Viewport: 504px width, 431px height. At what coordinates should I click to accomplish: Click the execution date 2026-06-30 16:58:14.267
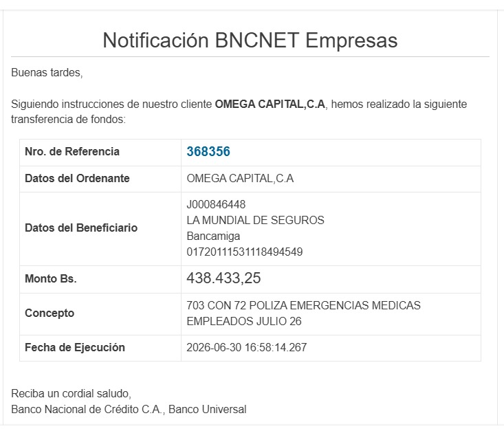point(247,347)
